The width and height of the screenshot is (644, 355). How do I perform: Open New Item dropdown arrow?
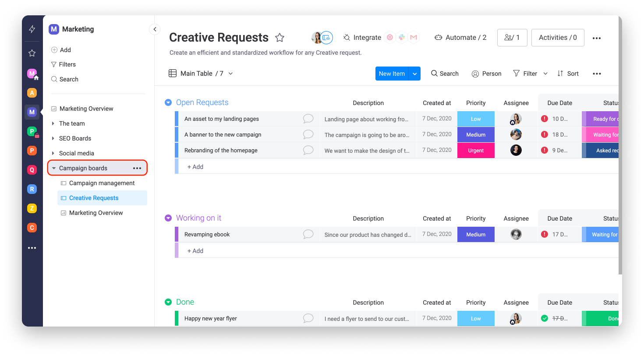click(x=414, y=74)
